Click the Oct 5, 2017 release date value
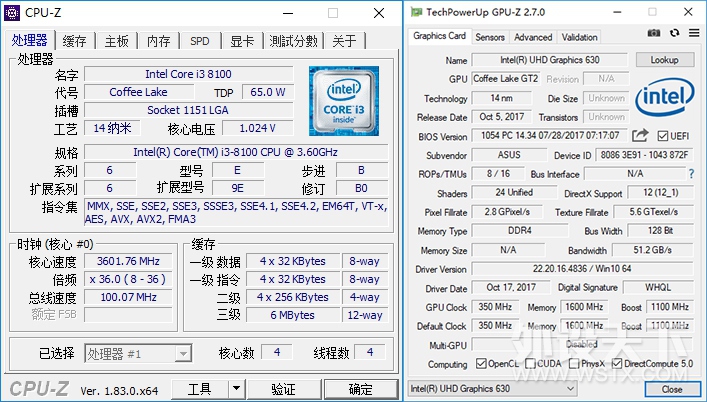This screenshot has width=707, height=402. [501, 117]
